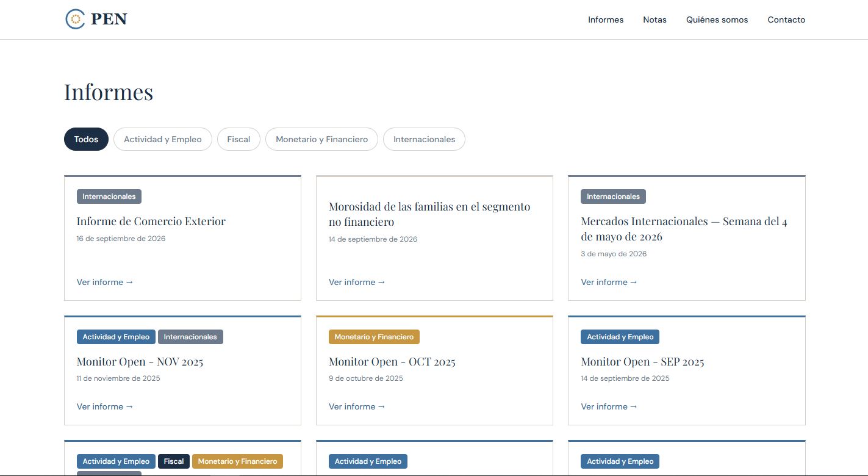The height and width of the screenshot is (476, 868).
Task: Click Ver informe on Informe de Comercio Exterior
Action: pyautogui.click(x=105, y=282)
